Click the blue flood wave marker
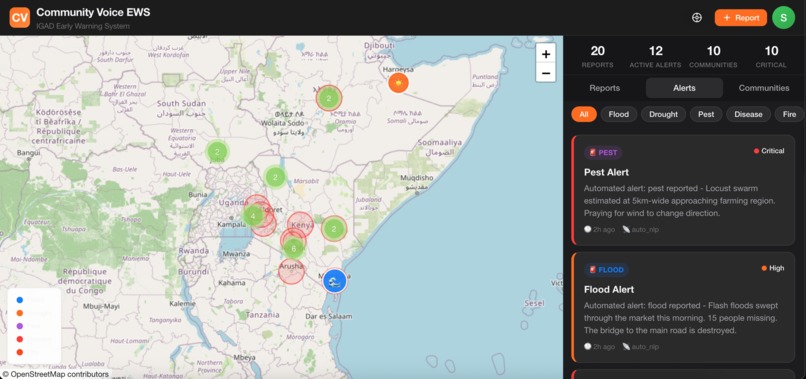 click(335, 281)
